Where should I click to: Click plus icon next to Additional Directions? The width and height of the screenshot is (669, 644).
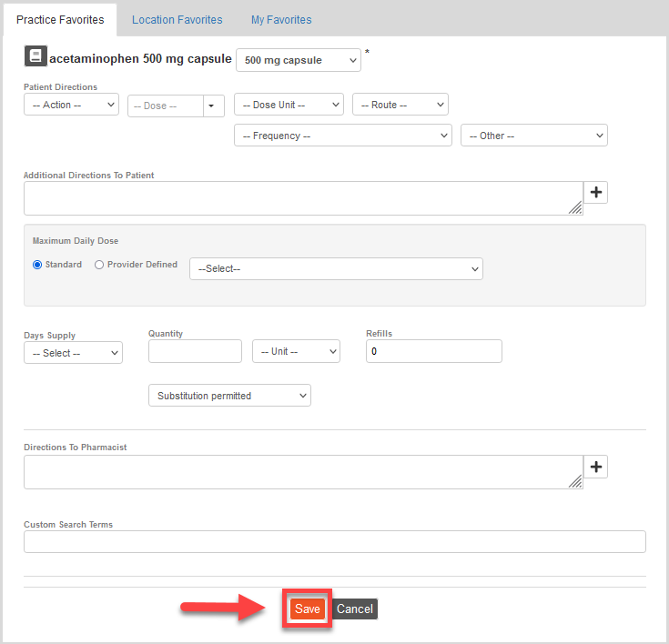pyautogui.click(x=595, y=192)
